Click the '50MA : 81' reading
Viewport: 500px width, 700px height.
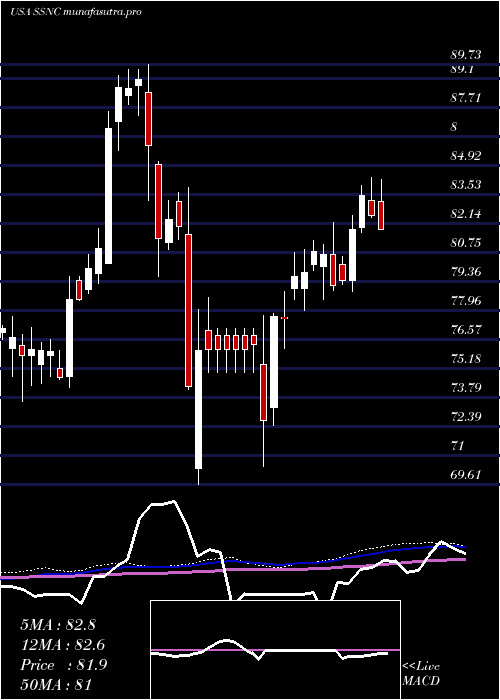(x=56, y=685)
